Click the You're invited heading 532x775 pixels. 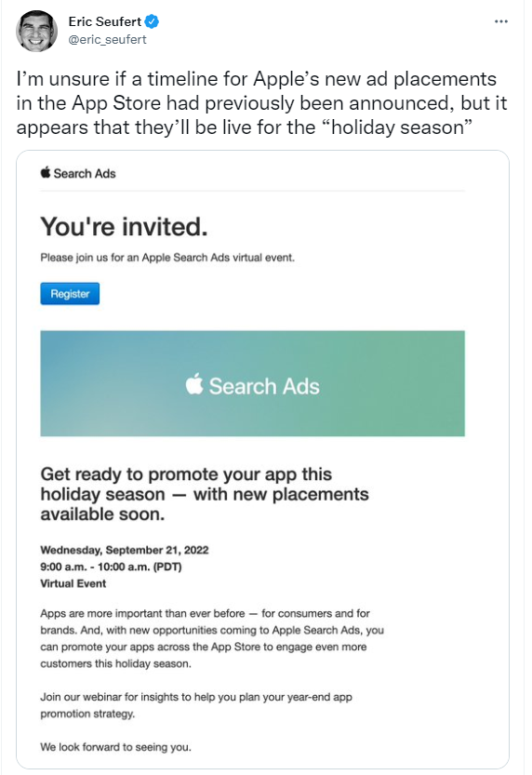(124, 227)
